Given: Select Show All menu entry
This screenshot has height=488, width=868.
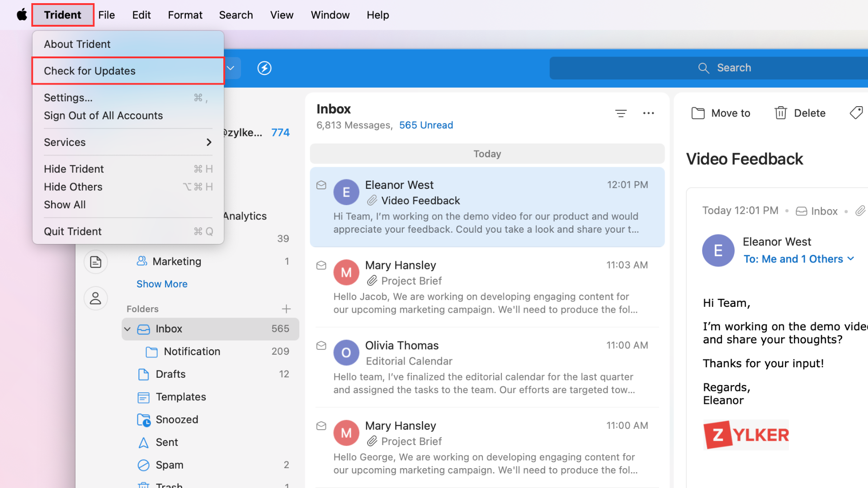Looking at the screenshot, I should pyautogui.click(x=128, y=205).
